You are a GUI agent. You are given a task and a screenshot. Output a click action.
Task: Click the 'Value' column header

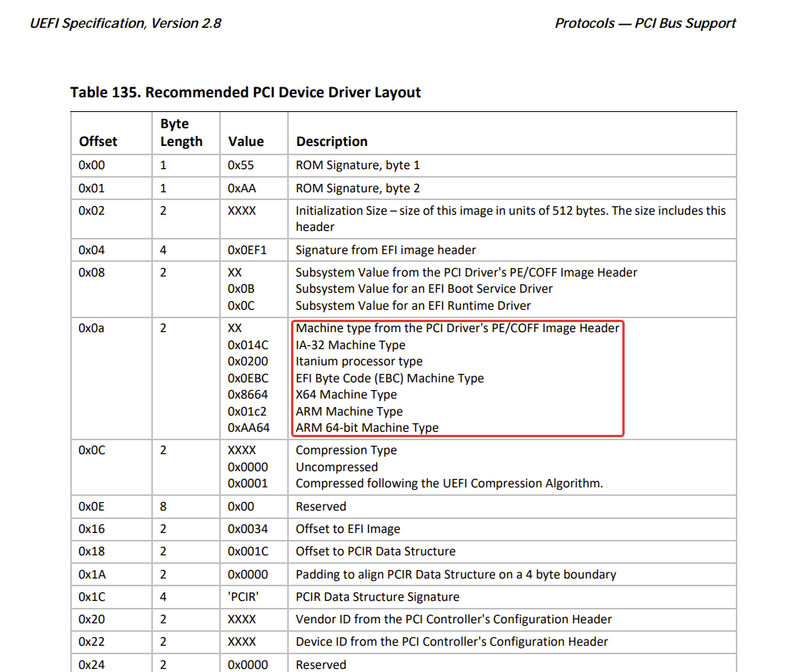(x=246, y=141)
